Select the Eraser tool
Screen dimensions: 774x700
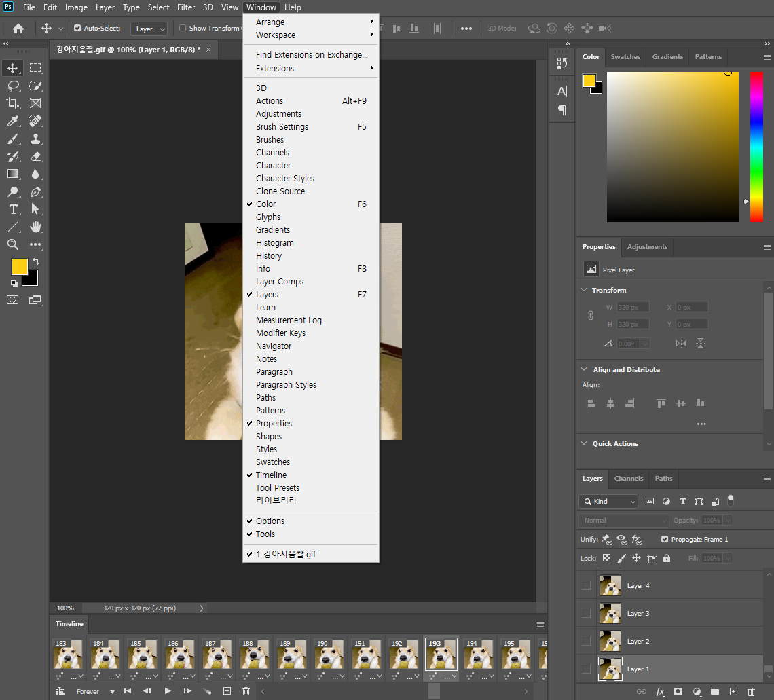(35, 156)
